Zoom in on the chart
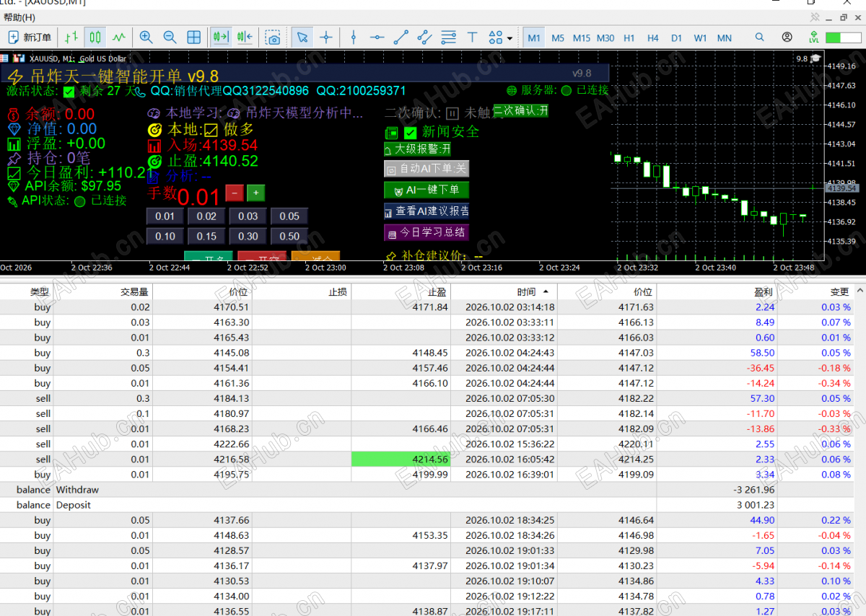Screen dimensions: 866x616 tap(146, 38)
